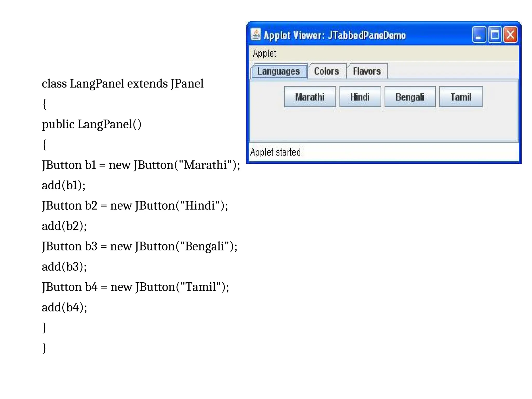Click the Tamil button
Image resolution: width=532 pixels, height=399 pixels.
click(x=461, y=97)
